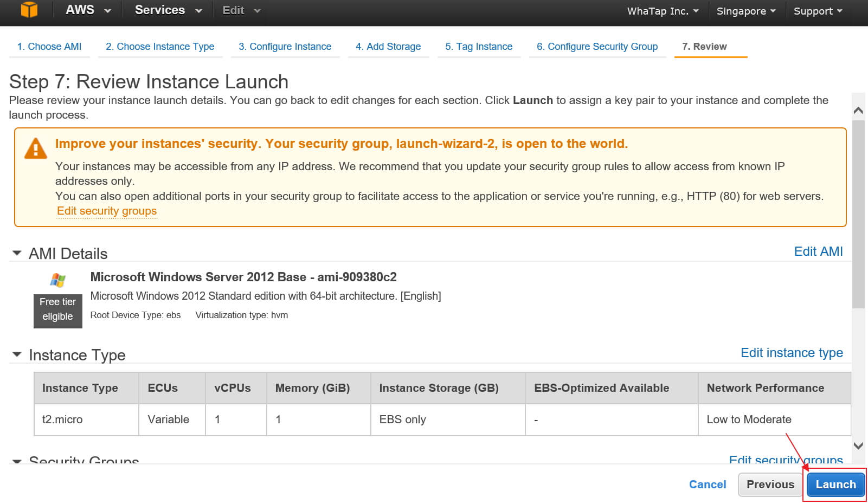Open the WhaTap Inc. account menu

click(x=663, y=11)
